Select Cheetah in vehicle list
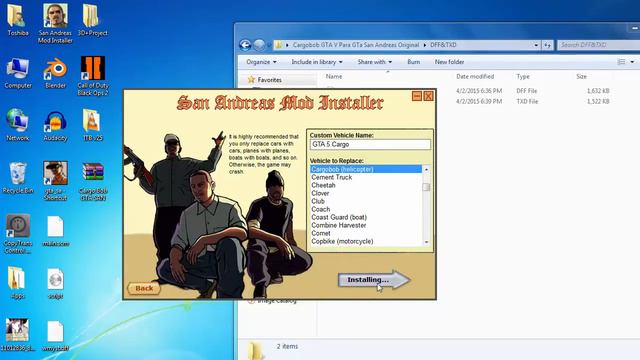 [x=366, y=185]
